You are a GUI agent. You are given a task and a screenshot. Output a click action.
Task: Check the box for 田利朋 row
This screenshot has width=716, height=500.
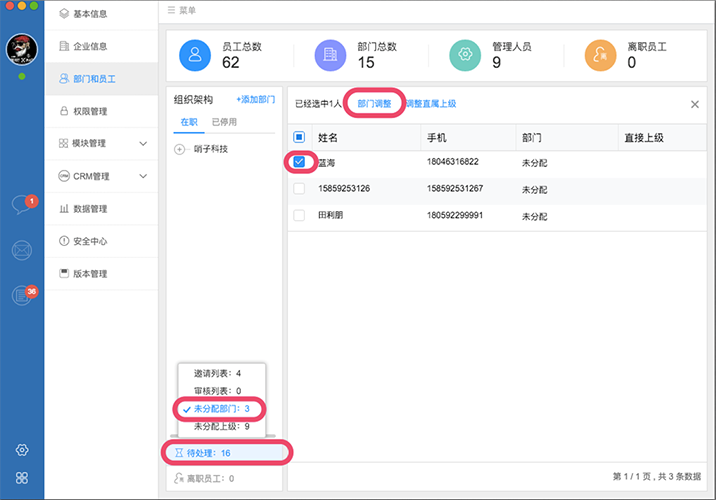[x=299, y=215]
